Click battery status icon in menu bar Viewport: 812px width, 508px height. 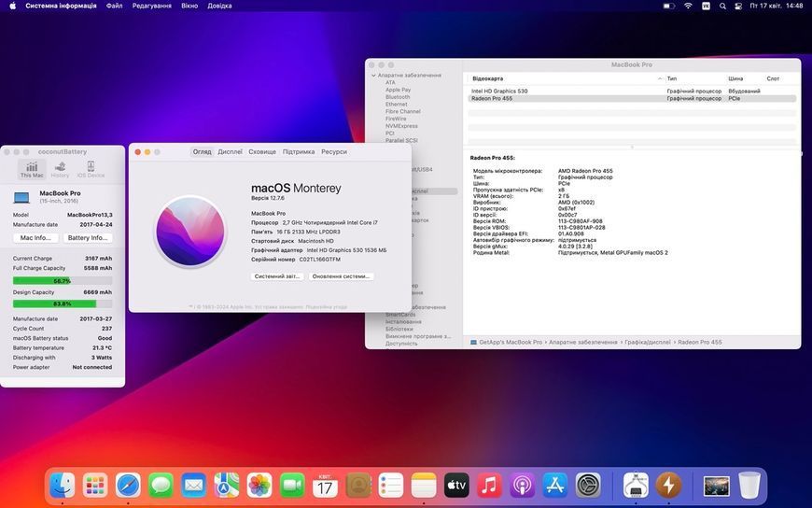coord(669,6)
